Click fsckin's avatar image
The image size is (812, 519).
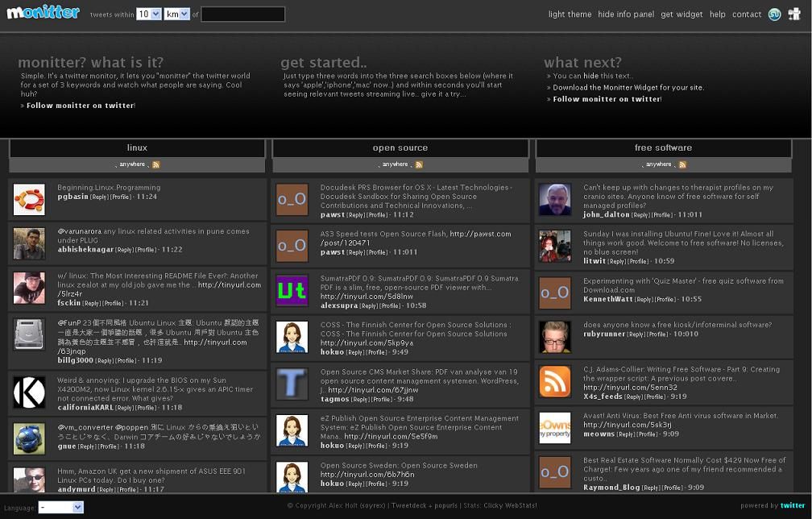(29, 288)
